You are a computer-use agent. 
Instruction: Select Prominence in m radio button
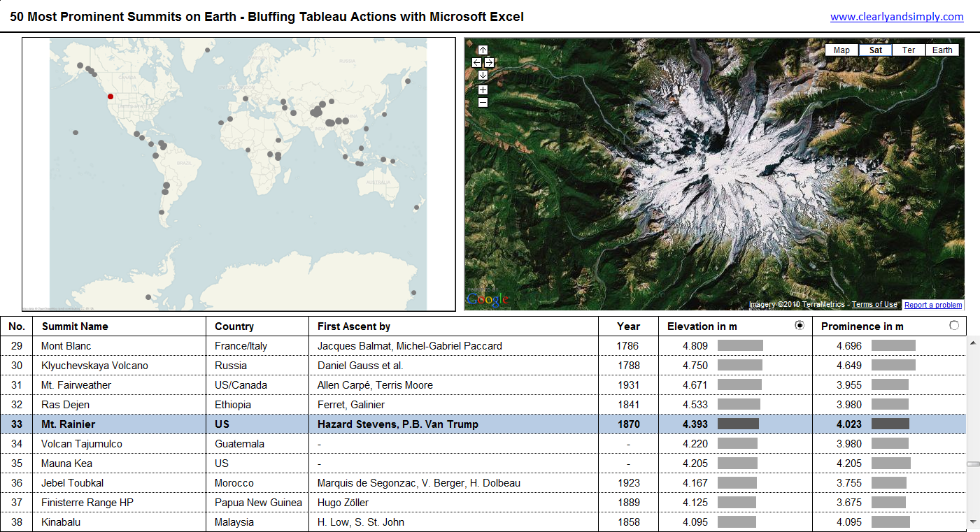pyautogui.click(x=954, y=325)
